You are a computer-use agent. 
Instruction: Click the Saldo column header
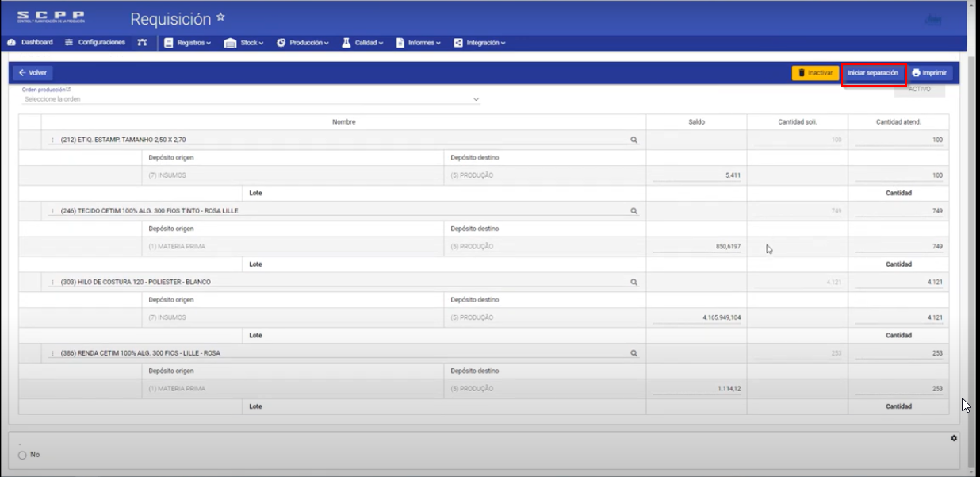[696, 122]
